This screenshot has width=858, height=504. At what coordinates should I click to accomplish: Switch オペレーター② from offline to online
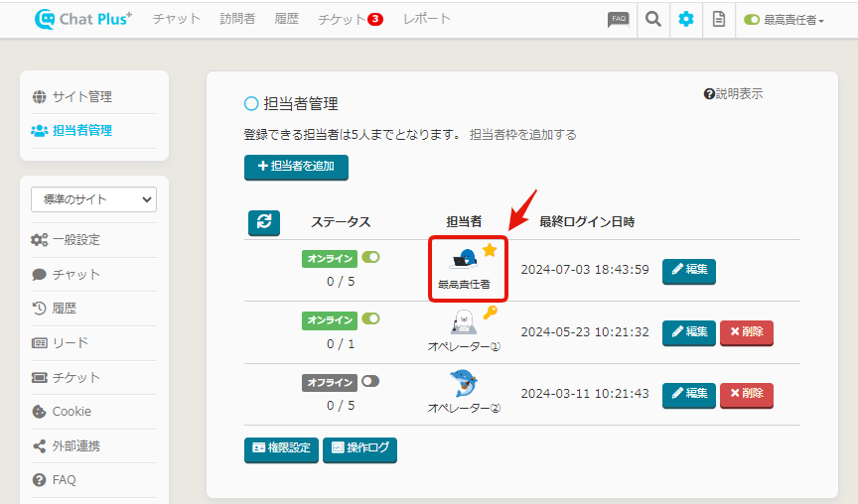[x=370, y=381]
